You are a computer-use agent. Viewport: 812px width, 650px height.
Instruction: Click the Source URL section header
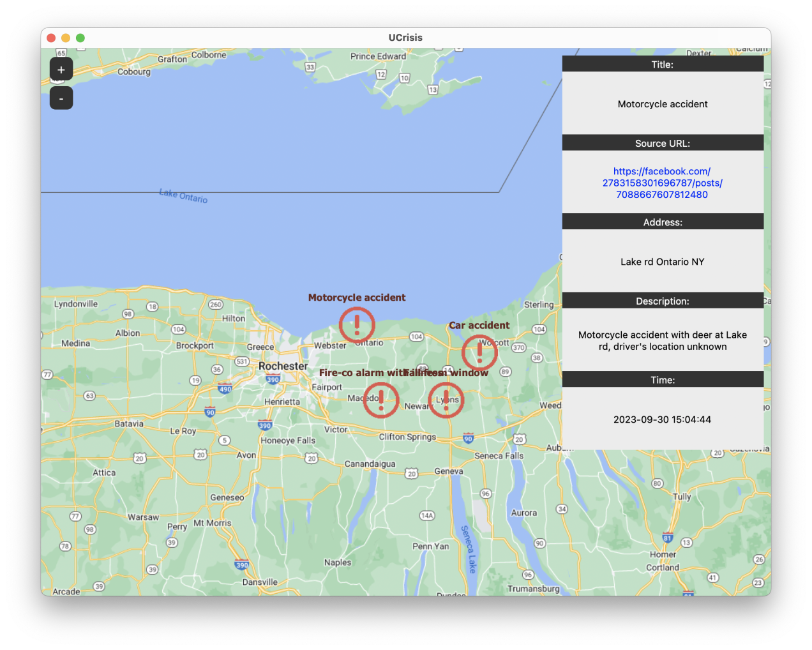[x=662, y=143]
